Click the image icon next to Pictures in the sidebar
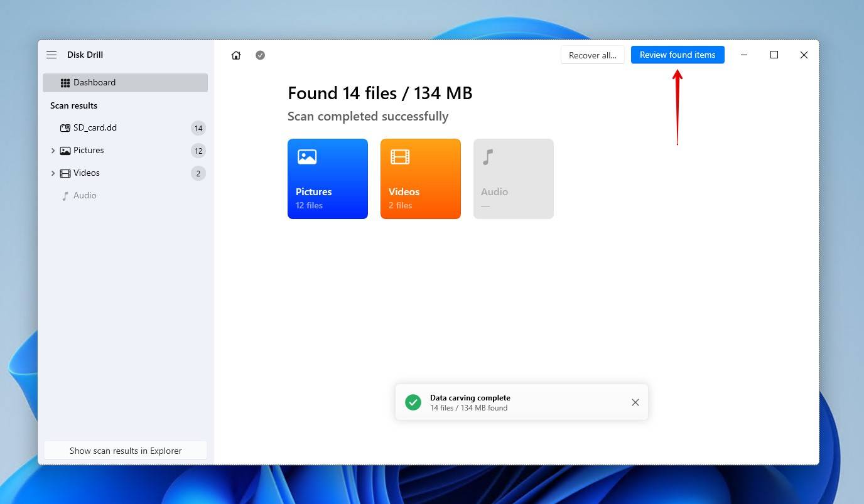864x504 pixels. [65, 151]
